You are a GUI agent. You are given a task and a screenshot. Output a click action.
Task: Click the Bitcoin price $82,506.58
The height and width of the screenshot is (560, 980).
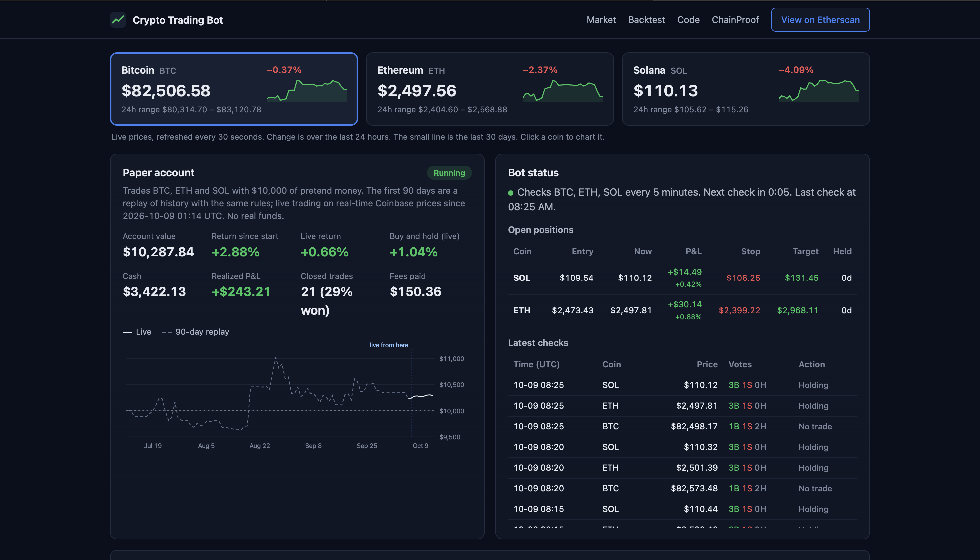pos(166,91)
